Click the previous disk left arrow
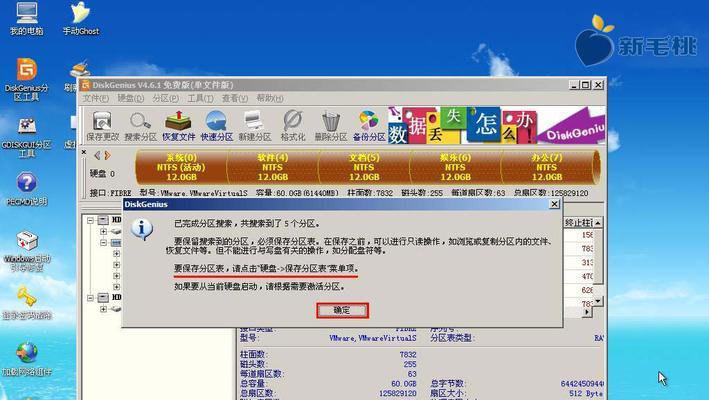This screenshot has width=709, height=400. (97, 155)
